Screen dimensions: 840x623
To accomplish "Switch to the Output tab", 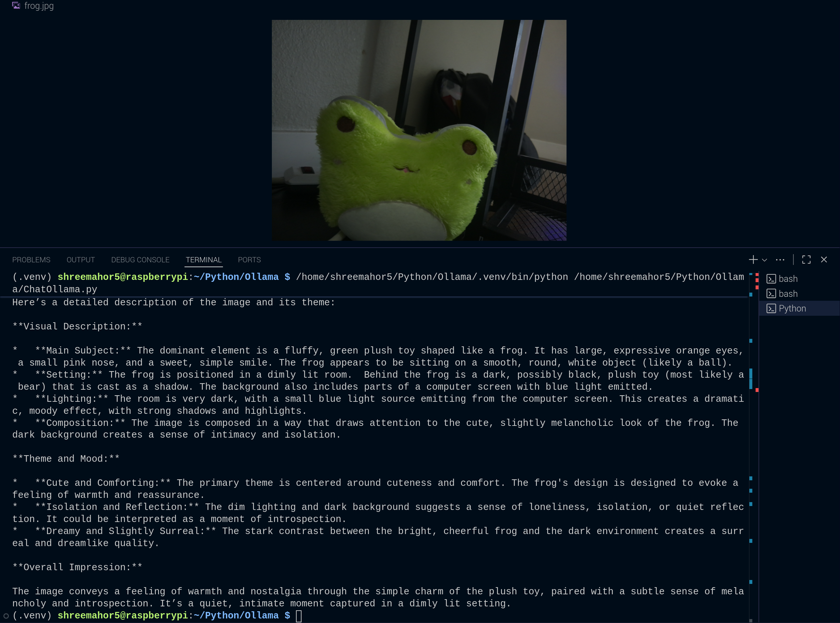I will pyautogui.click(x=81, y=260).
